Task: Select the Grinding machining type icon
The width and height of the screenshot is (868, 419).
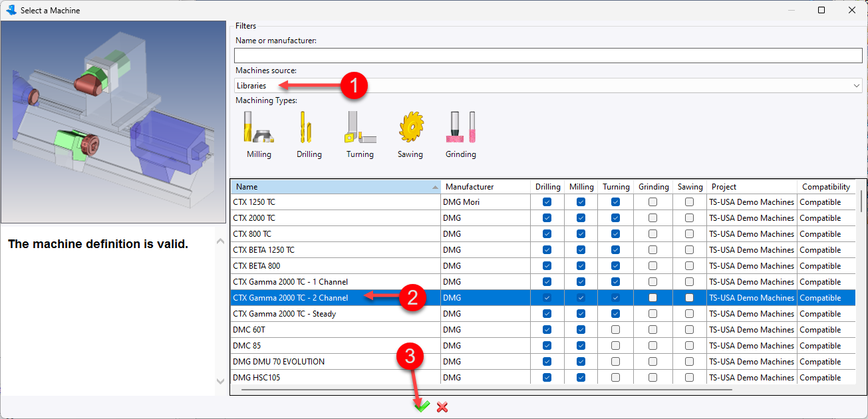Action: tap(460, 127)
